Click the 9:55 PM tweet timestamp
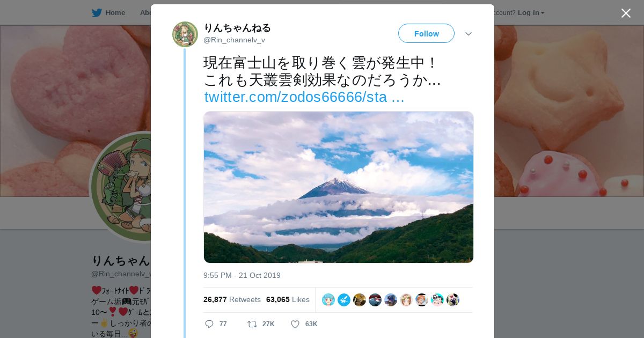 pos(242,275)
